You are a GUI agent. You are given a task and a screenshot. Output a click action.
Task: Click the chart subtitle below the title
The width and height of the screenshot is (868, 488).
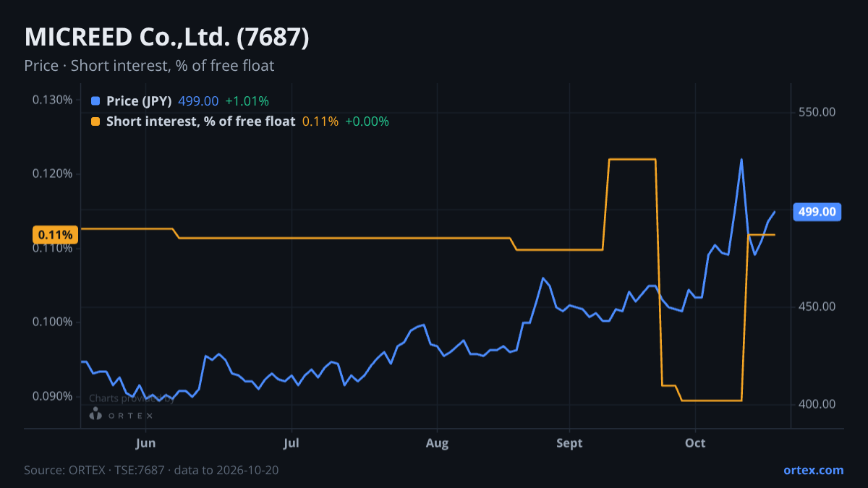click(149, 66)
